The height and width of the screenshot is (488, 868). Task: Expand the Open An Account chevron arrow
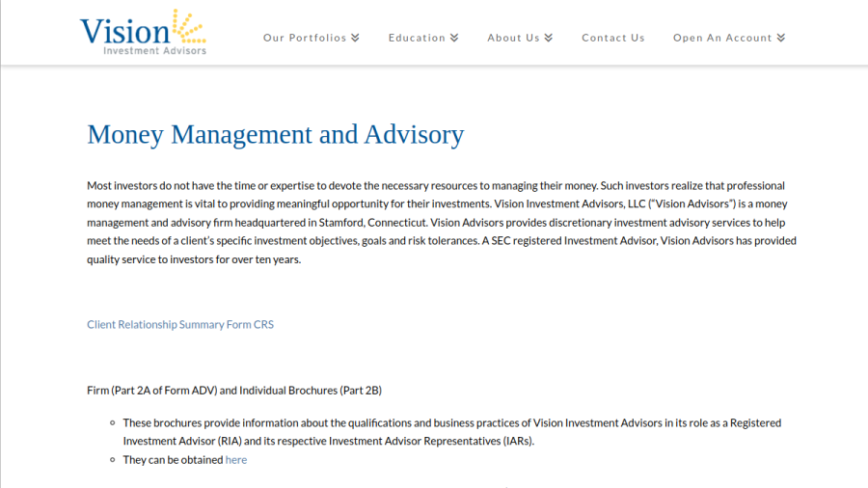(x=781, y=38)
